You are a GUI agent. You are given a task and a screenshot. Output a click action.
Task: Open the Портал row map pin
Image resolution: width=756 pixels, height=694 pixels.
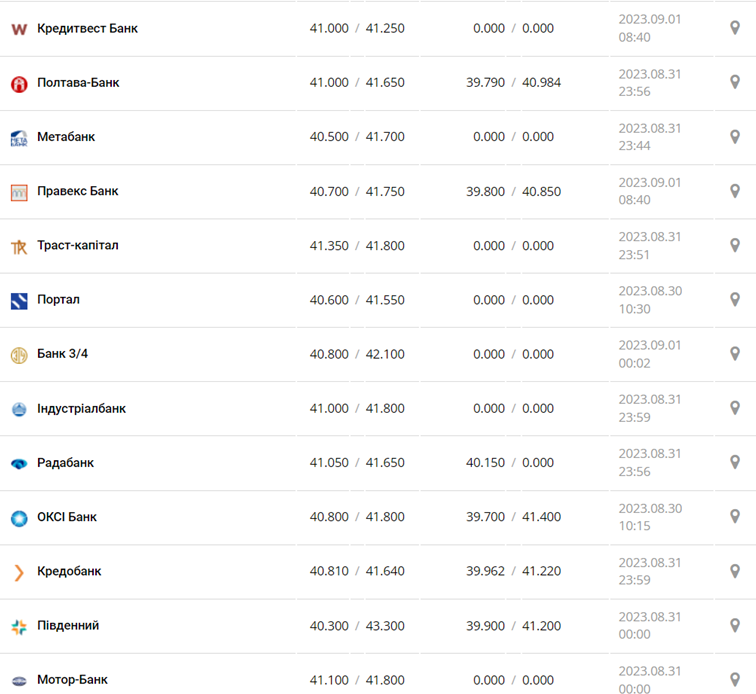(735, 299)
